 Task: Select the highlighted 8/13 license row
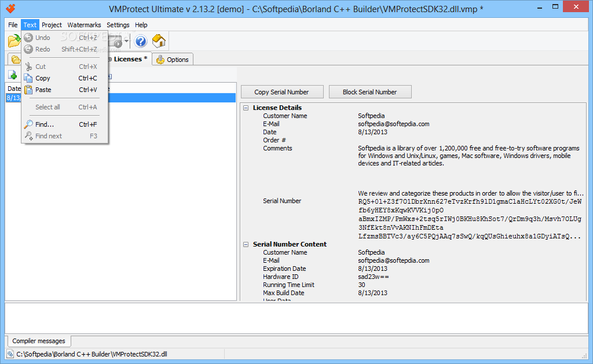click(x=120, y=98)
